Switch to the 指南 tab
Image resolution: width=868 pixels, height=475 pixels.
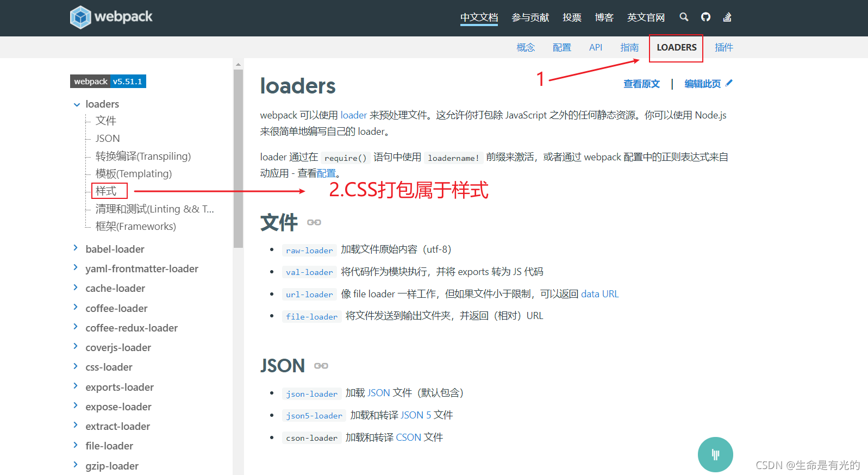(629, 47)
